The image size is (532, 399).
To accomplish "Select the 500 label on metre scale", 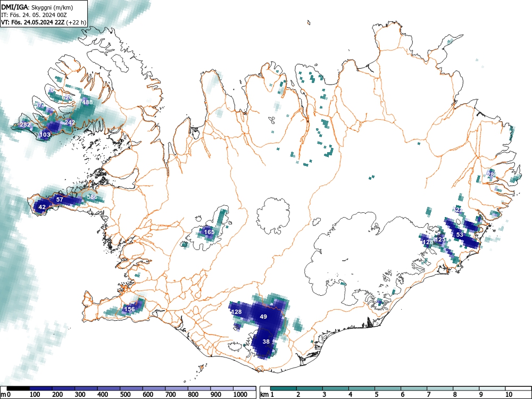I will pyautogui.click(x=125, y=394).
